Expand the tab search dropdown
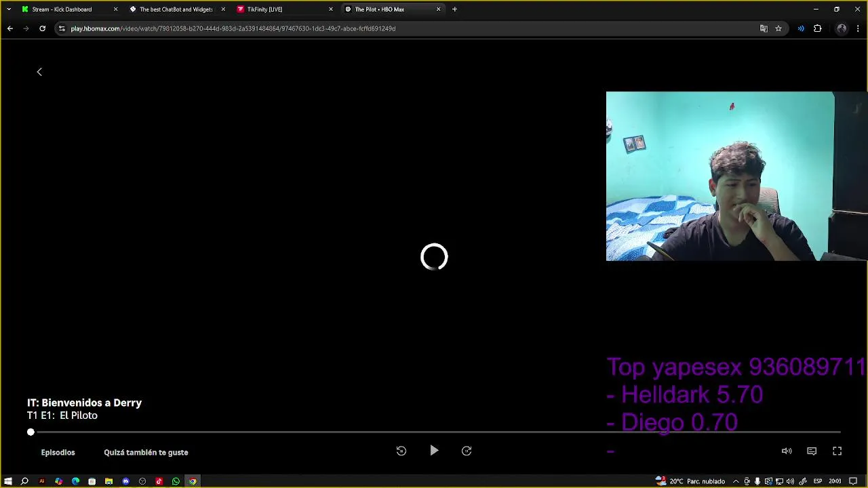 tap(9, 9)
